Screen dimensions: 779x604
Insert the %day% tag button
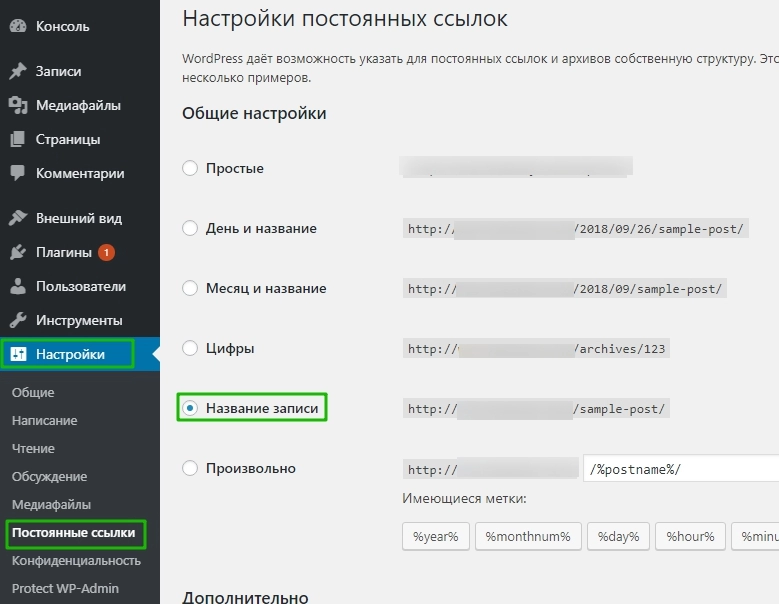point(618,536)
